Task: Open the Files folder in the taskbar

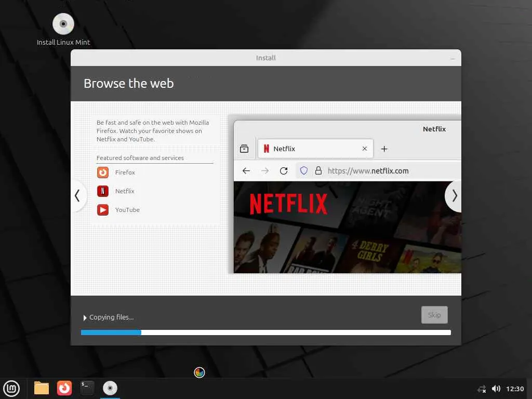Action: click(42, 388)
